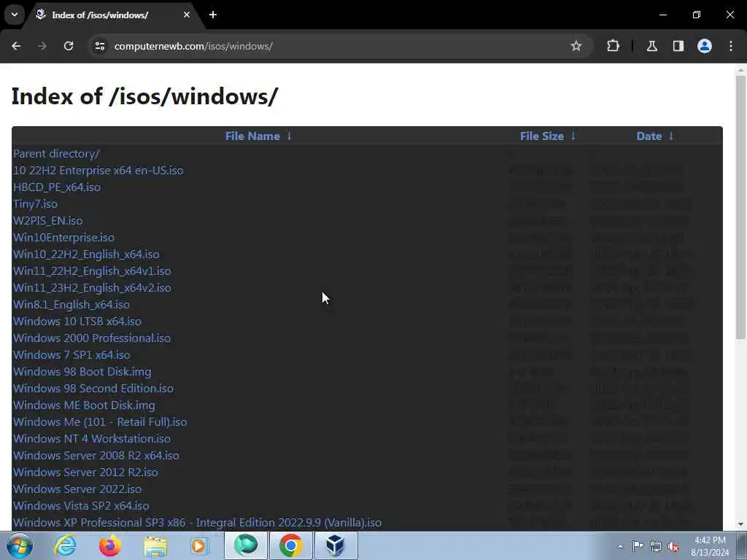This screenshot has width=747, height=560.
Task: Open the Parent directory/ link
Action: [56, 154]
